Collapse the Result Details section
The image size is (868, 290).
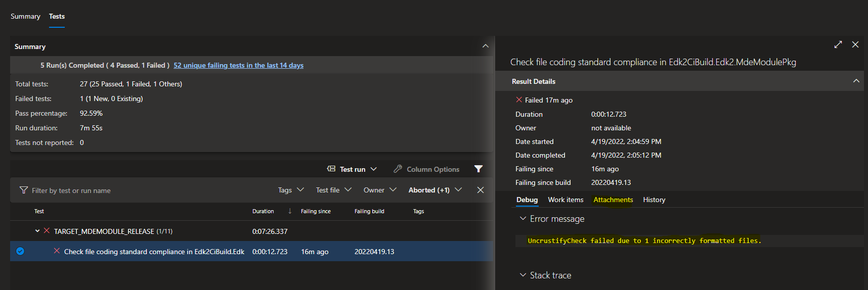click(x=856, y=81)
